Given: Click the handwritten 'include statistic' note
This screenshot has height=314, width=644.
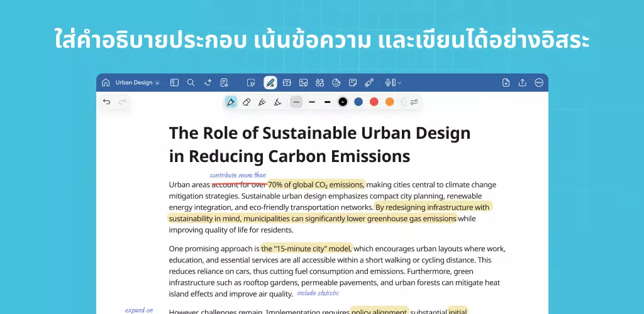Looking at the screenshot, I should point(318,293).
